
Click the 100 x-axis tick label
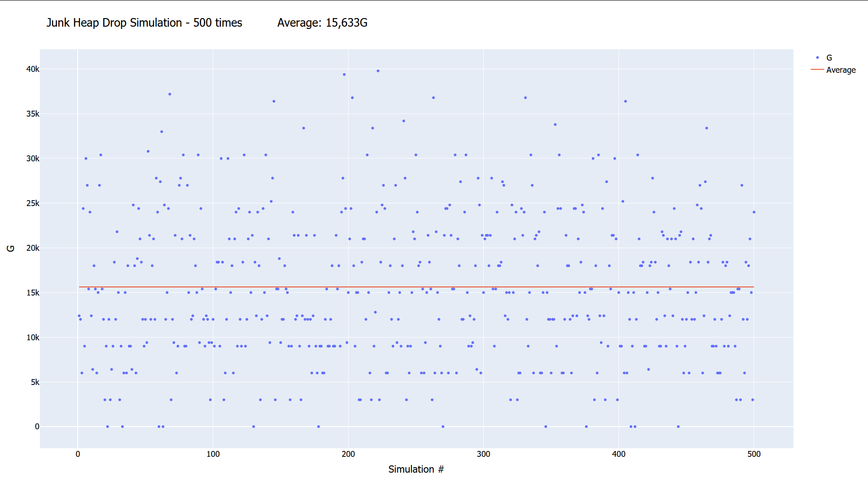coord(213,454)
